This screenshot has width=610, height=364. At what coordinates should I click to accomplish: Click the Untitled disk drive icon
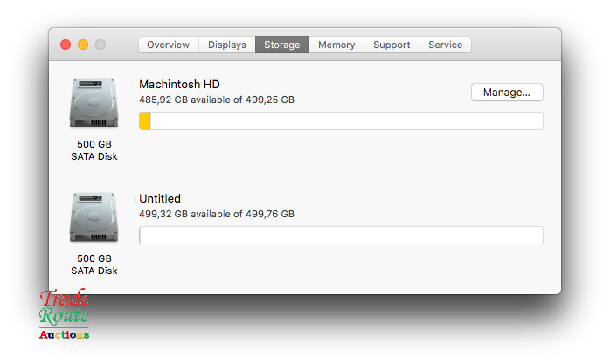pyautogui.click(x=94, y=218)
